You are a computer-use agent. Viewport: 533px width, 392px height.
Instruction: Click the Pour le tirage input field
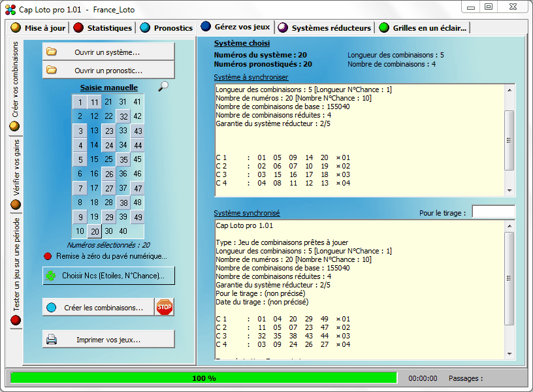pos(494,212)
